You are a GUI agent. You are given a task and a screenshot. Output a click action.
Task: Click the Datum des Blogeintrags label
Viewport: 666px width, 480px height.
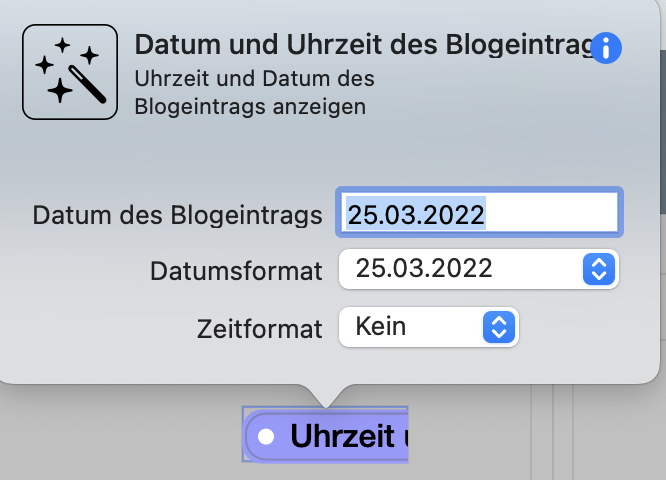178,215
